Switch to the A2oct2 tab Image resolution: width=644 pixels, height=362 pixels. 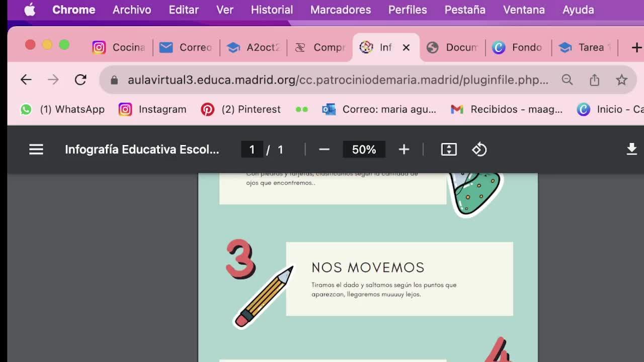tap(253, 47)
